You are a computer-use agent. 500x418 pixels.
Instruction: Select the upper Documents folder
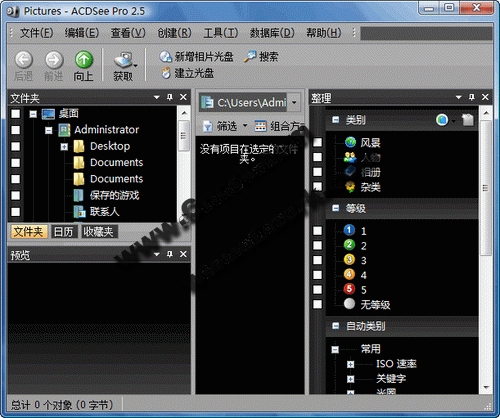pos(117,162)
